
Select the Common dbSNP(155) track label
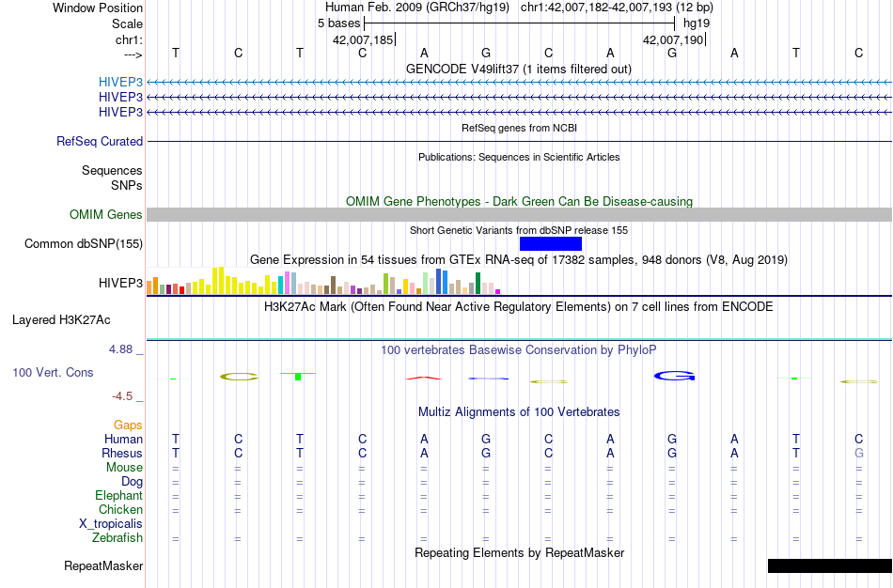[x=84, y=243]
